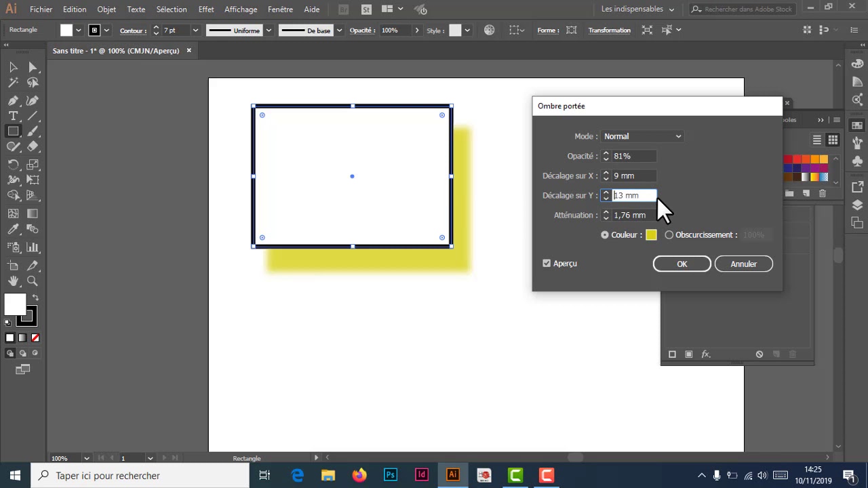The height and width of the screenshot is (488, 868).
Task: Click the Windows search box
Action: [x=140, y=475]
